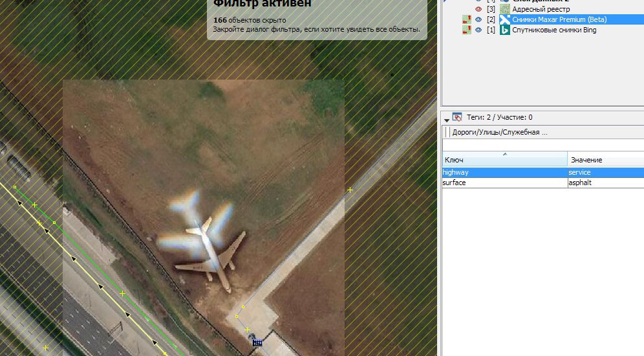Viewport: 644px width, 356px height.
Task: Click offset indicator icon of Bing layer
Action: (467, 30)
